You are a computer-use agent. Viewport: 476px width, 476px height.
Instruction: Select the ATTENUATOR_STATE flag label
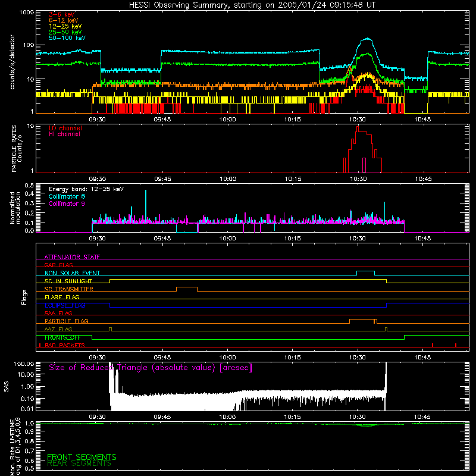click(72, 257)
